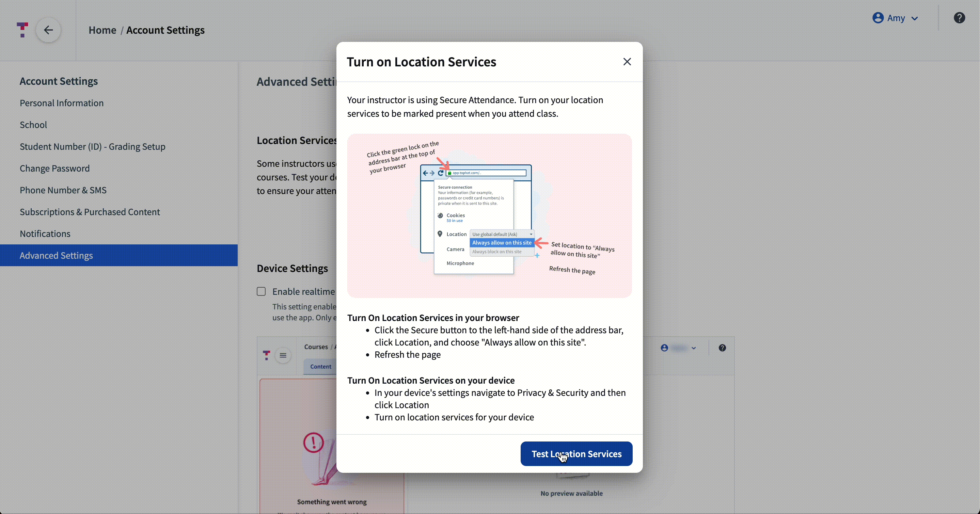Viewport: 980px width, 514px height.
Task: Click the red warning exclamation icon
Action: pyautogui.click(x=314, y=443)
